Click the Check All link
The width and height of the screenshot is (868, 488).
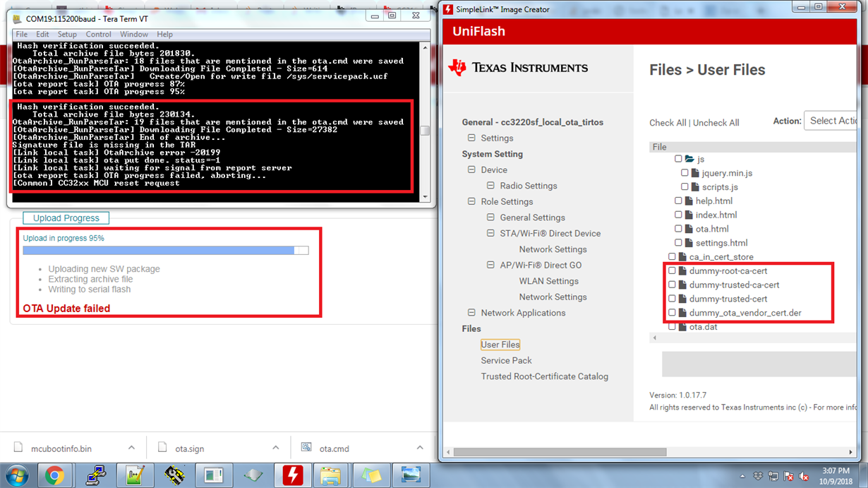[x=667, y=123]
